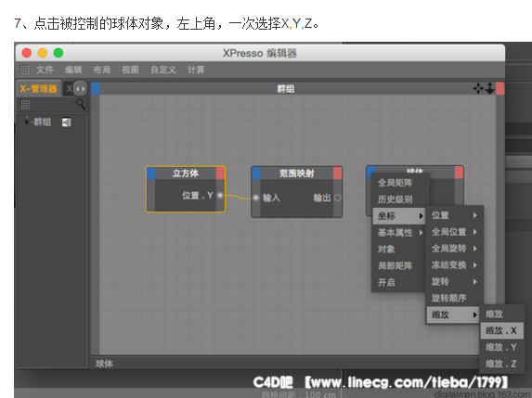Click the blue input corner of 群组 header
Viewport: 532px width, 398px height.
pyautogui.click(x=96, y=88)
